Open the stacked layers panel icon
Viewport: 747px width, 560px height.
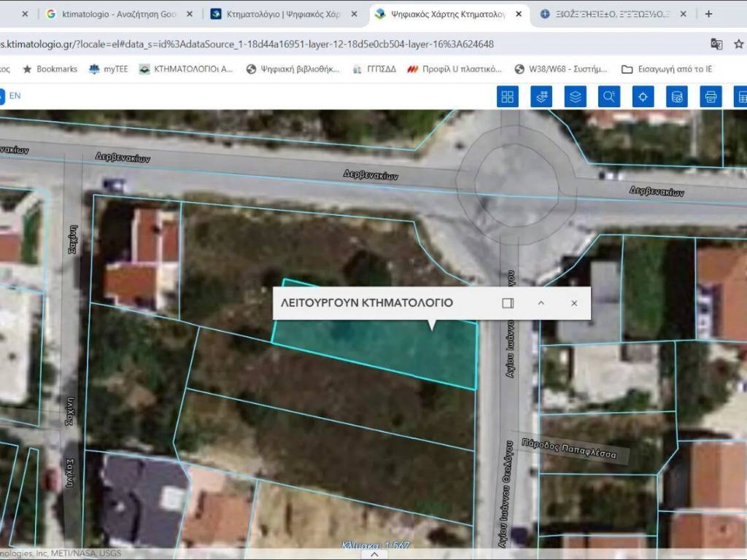click(576, 96)
